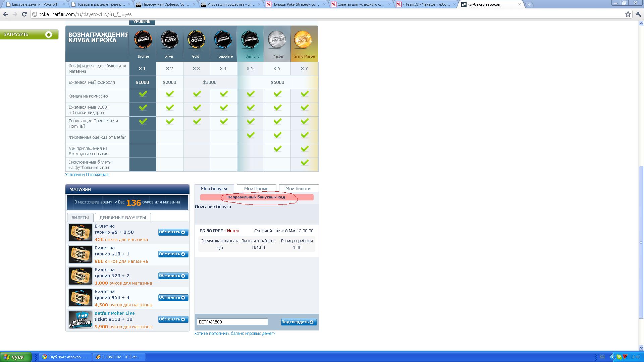644x362 pixels.
Task: Select the Денежные ваучеры tab
Action: pyautogui.click(x=123, y=218)
